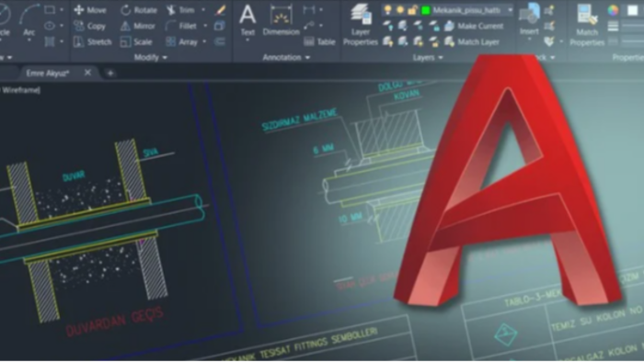The height and width of the screenshot is (362, 644).
Task: Click the Erase pencil-eraser icon
Action: point(221,10)
